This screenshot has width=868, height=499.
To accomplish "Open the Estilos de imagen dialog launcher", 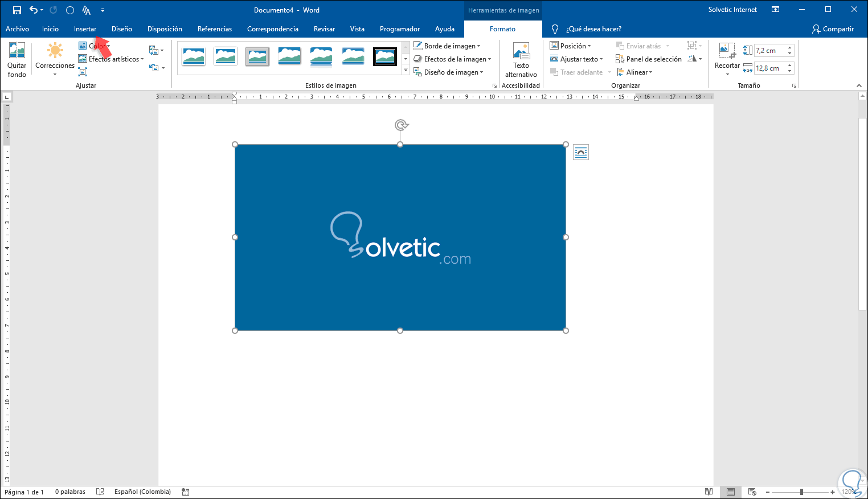I will [494, 85].
